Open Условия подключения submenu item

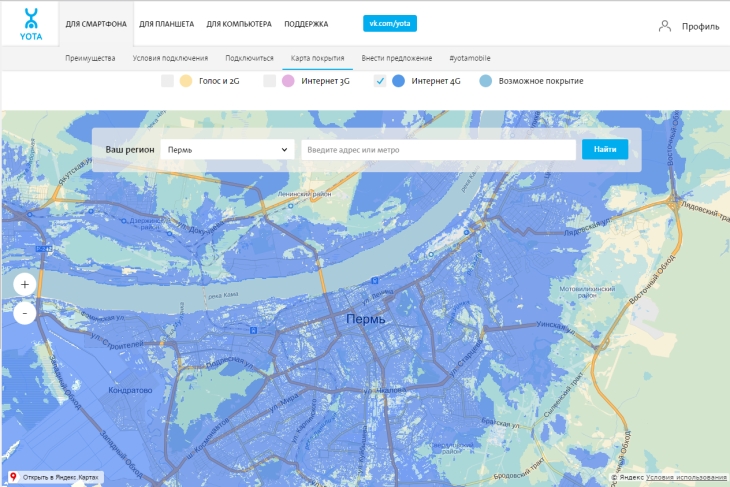coord(170,58)
